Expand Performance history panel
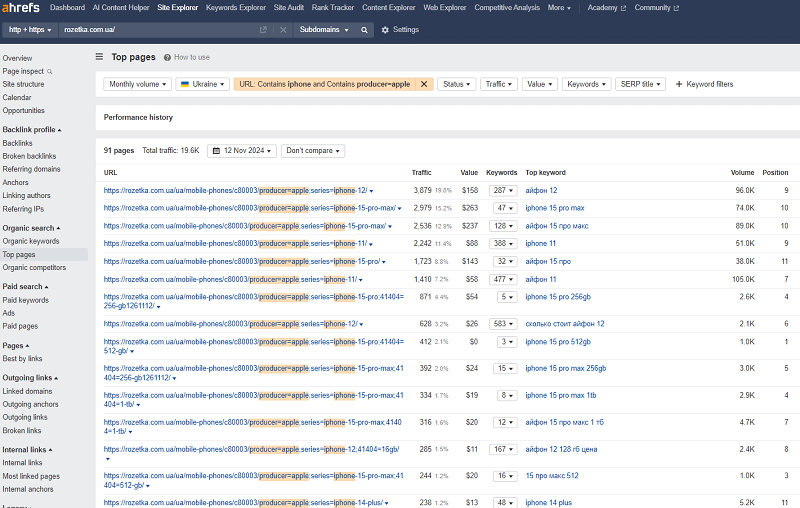The width and height of the screenshot is (800, 508). [138, 117]
